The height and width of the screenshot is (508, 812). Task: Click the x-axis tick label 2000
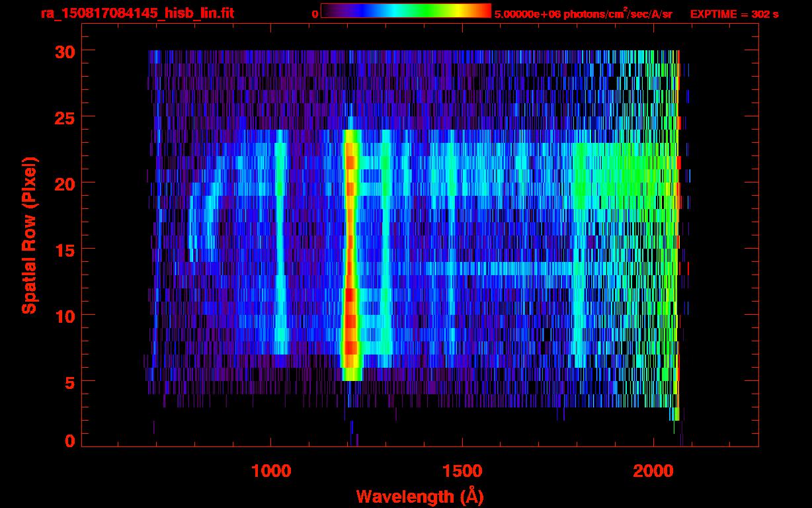point(653,471)
